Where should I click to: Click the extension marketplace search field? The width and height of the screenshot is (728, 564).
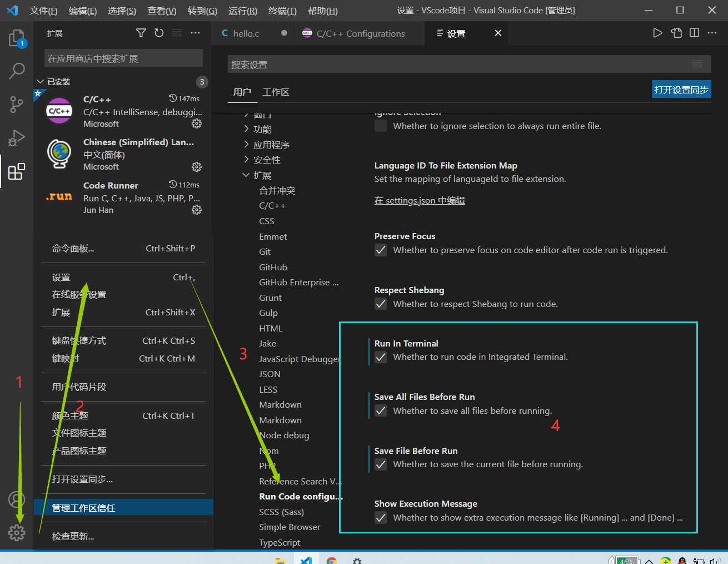(123, 58)
